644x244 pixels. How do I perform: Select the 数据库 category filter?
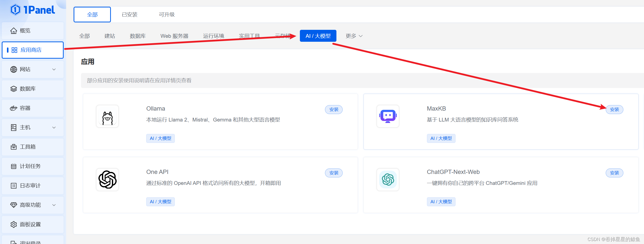click(138, 36)
